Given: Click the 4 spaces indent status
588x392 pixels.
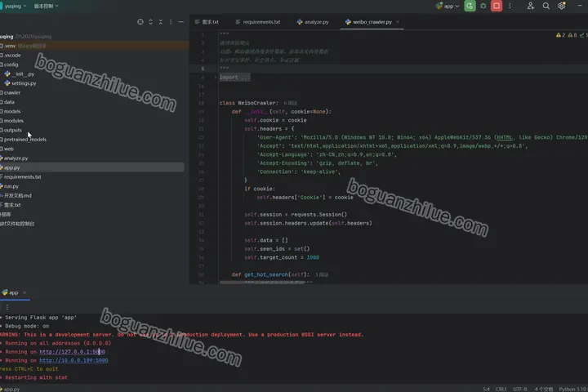Looking at the screenshot, I should [x=543, y=389].
